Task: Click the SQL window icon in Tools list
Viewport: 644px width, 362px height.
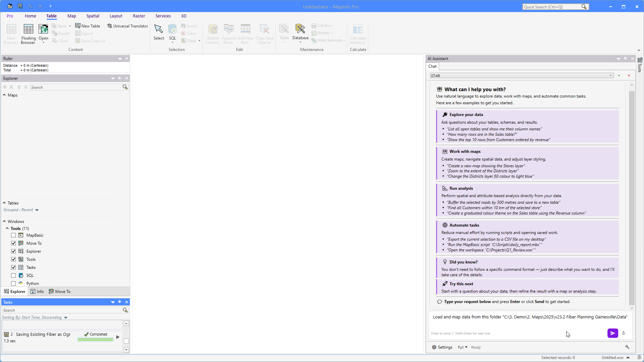Action: (x=21, y=275)
